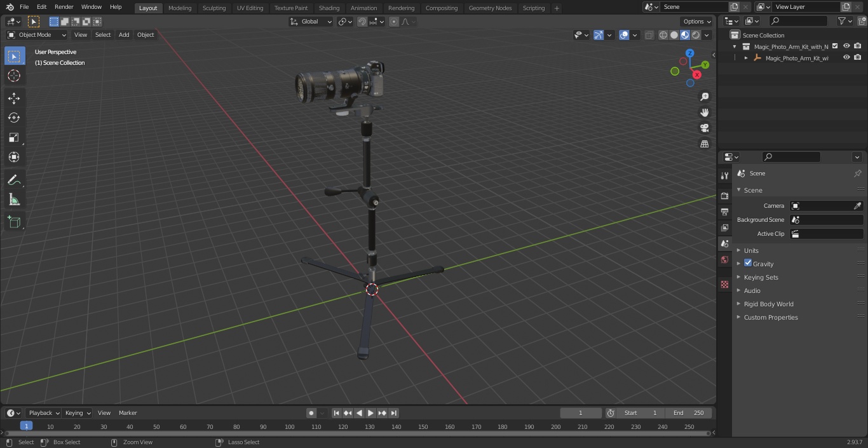Disable rendering for Magic_Photo_Arm_Kit_wi object
The height and width of the screenshot is (448, 868).
click(858, 58)
